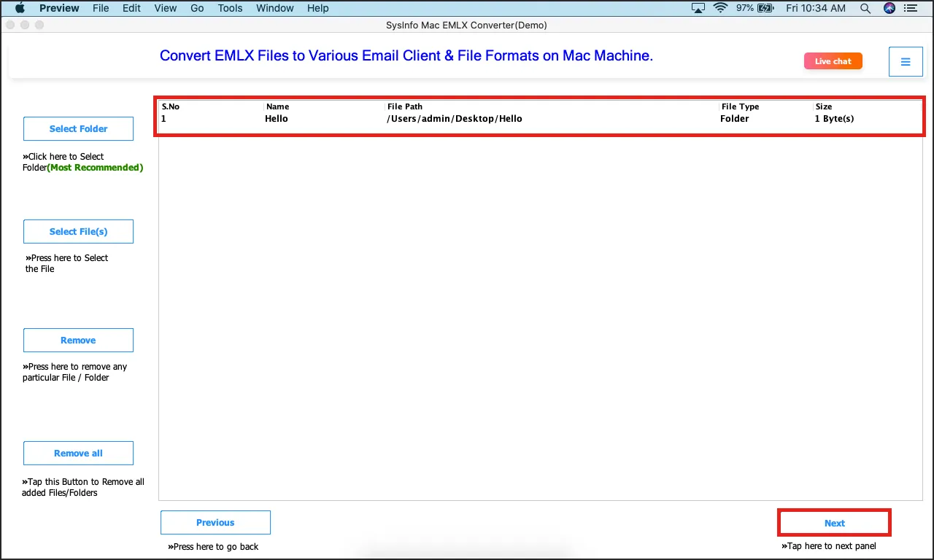Open the Apple menu
934x560 pixels.
pos(20,8)
